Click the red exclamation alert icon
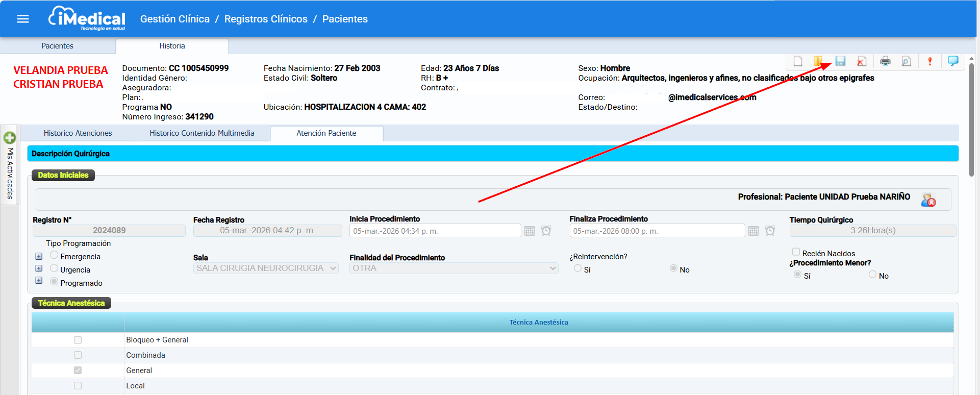Viewport: 980px width, 395px height. pyautogui.click(x=929, y=62)
